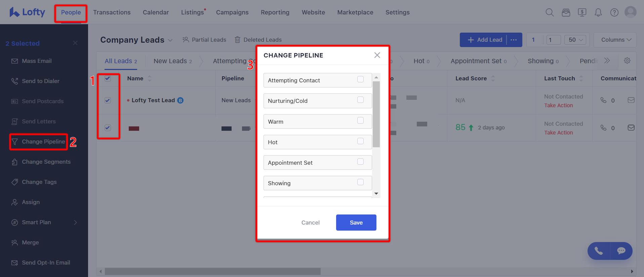Open the Deleted Leads link

pyautogui.click(x=263, y=40)
